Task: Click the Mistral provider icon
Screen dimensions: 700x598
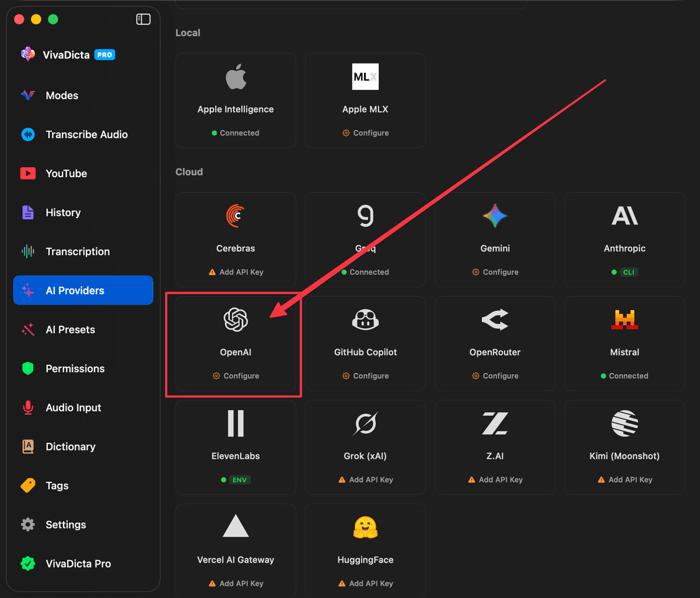Action: (624, 319)
